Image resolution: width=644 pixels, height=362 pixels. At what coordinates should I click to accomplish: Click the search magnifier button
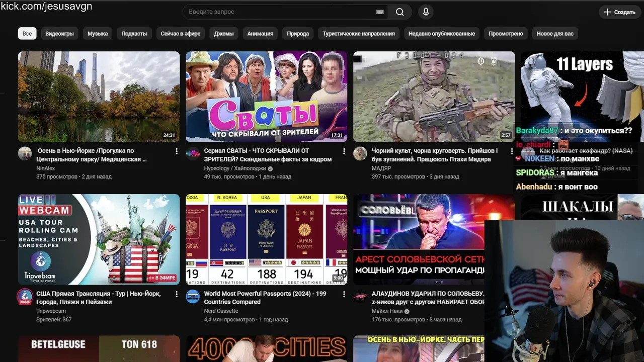399,12
